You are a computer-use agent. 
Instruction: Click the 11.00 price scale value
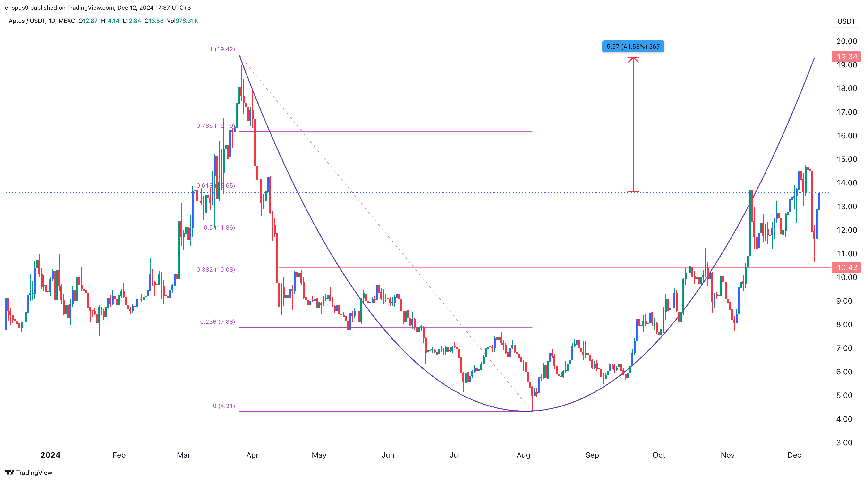(846, 254)
